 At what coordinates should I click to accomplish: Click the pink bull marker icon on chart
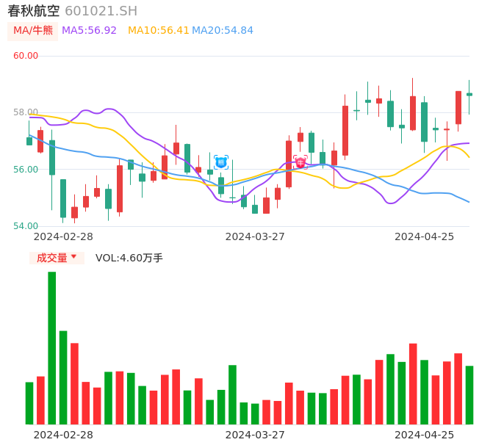click(x=300, y=162)
